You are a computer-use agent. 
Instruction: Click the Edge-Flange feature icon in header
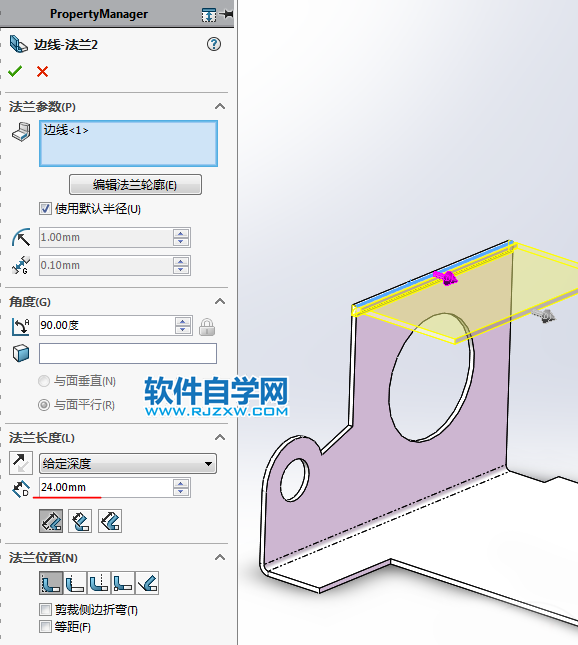point(19,44)
